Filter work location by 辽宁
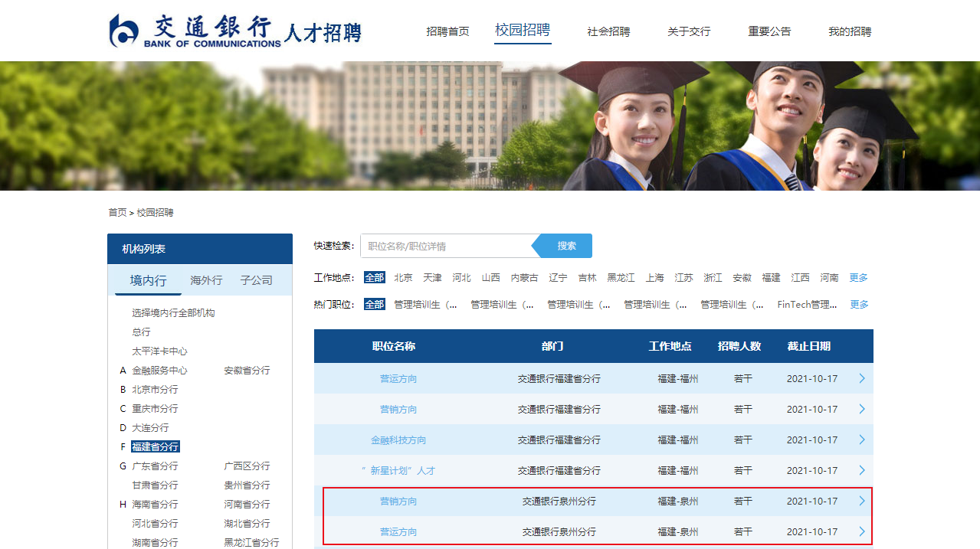 point(559,277)
